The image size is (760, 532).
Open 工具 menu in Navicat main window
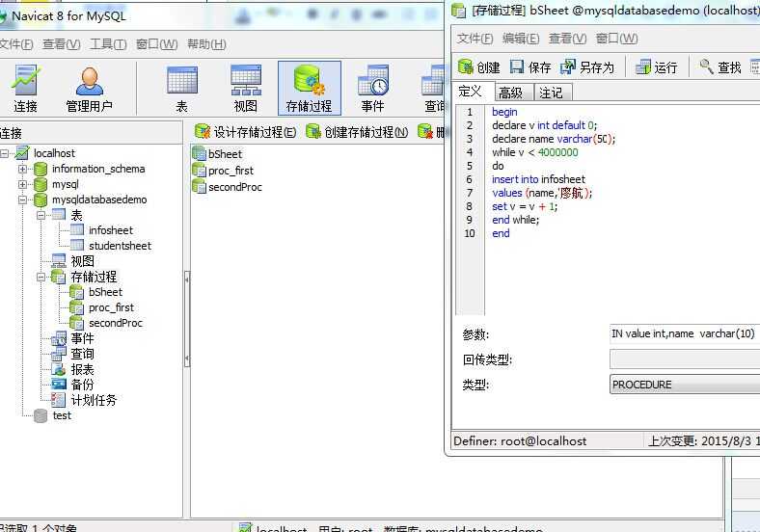tap(108, 44)
